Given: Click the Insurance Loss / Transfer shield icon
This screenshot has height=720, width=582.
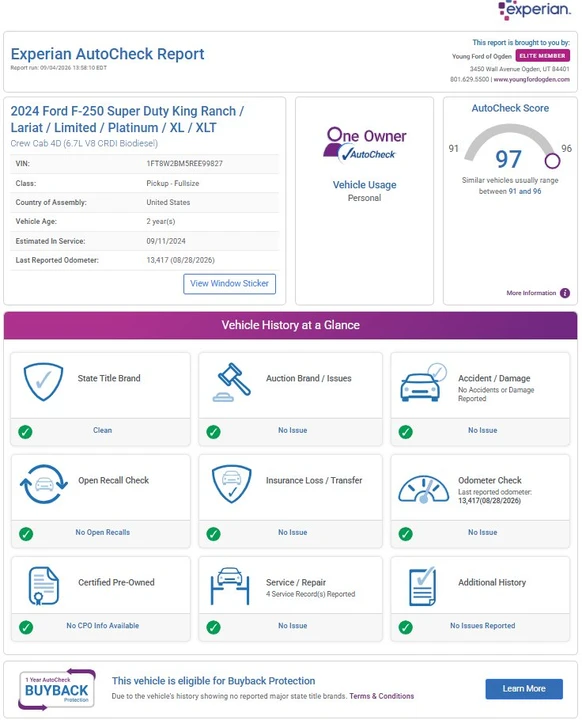Looking at the screenshot, I should (232, 484).
